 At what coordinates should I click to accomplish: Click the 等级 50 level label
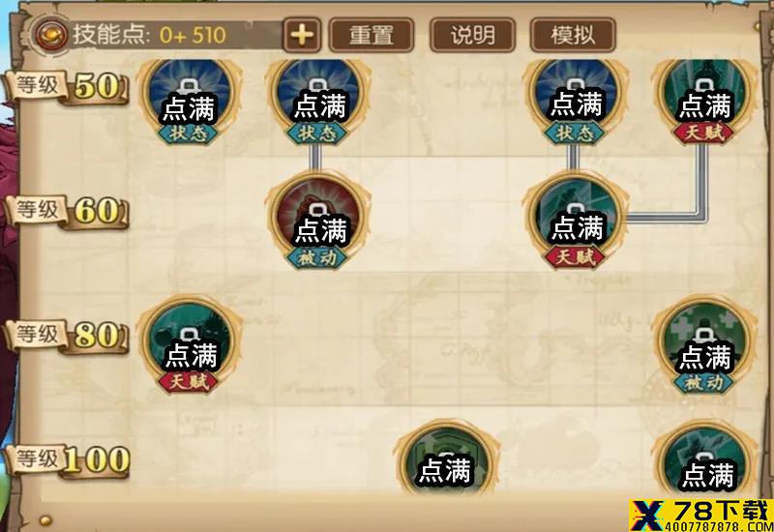click(67, 87)
